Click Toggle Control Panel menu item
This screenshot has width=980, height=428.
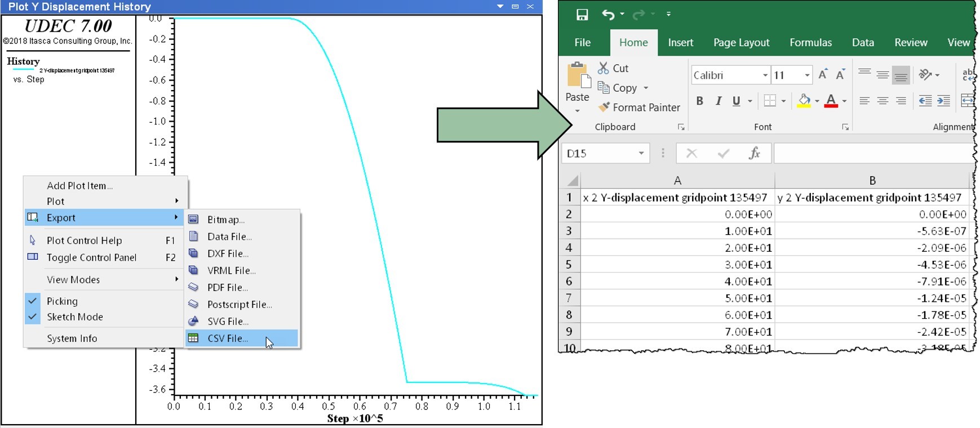[104, 257]
